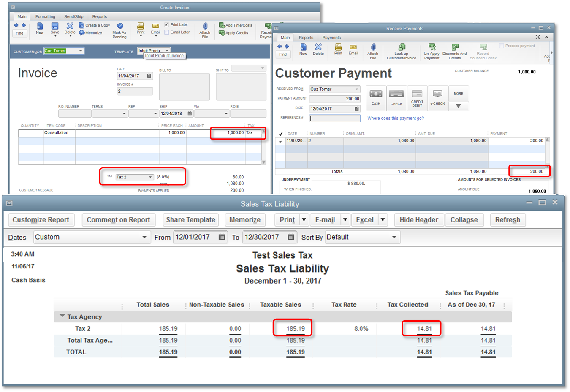
Task: Click Excel button in report toolbar
Action: point(365,220)
